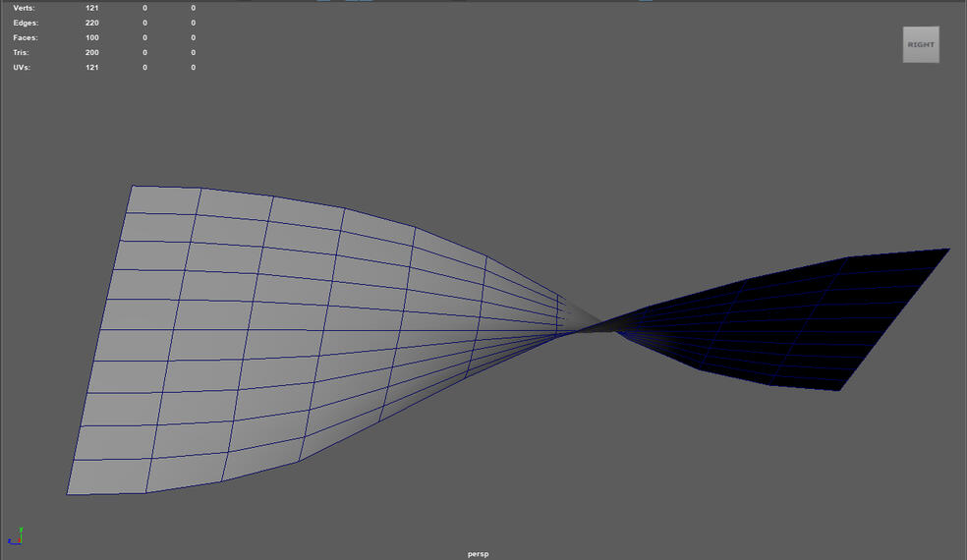Click the Faces label in the HUD
The height and width of the screenshot is (560, 967).
(26, 37)
